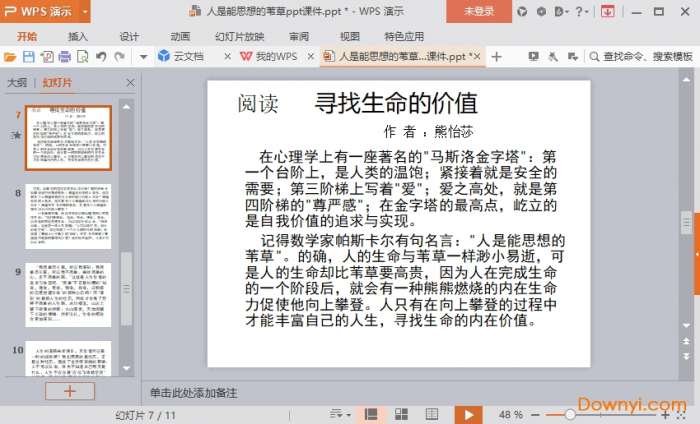Viewport: 700px width, 424px height.
Task: Switch to the 特色应用 ribbon tab
Action: 404,37
